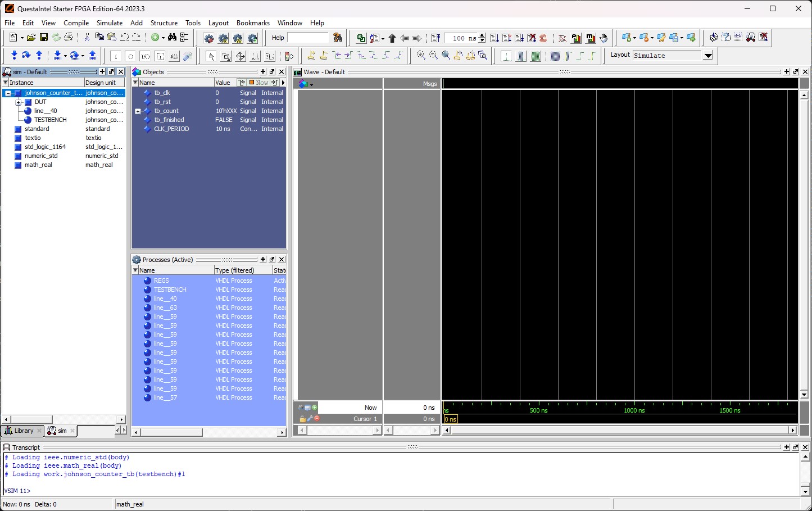Click the Step Into blue arrow icon
Viewport: 812px width, 511px height.
tap(14, 56)
